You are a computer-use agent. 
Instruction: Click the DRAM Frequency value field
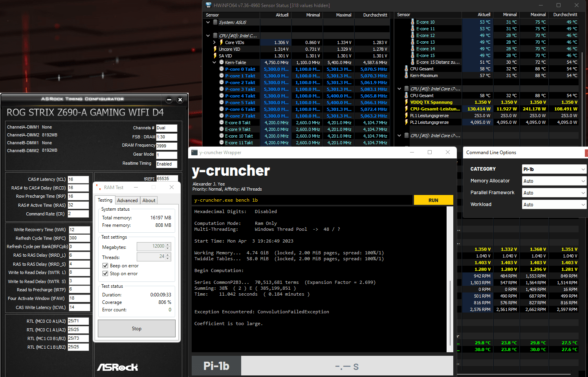167,146
